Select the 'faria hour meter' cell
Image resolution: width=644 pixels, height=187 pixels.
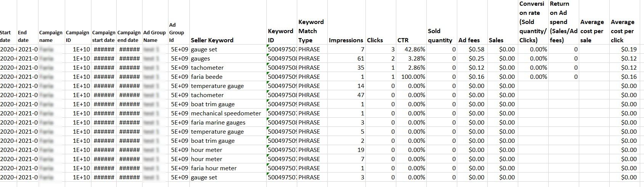(228, 168)
